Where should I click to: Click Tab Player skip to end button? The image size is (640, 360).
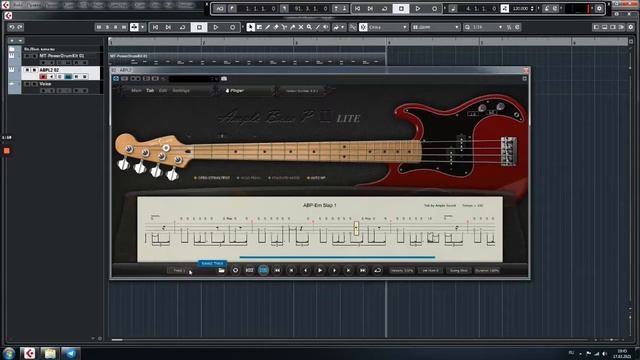[x=362, y=270]
